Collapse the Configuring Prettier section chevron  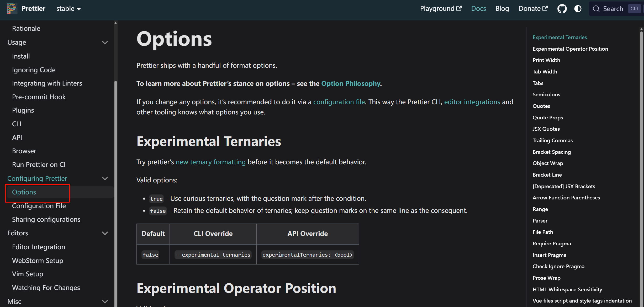click(105, 178)
